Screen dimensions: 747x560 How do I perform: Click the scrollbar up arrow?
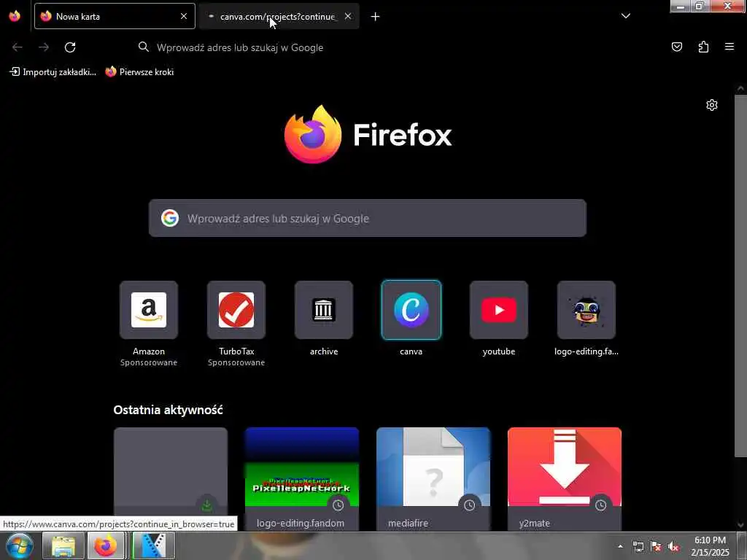pyautogui.click(x=741, y=88)
